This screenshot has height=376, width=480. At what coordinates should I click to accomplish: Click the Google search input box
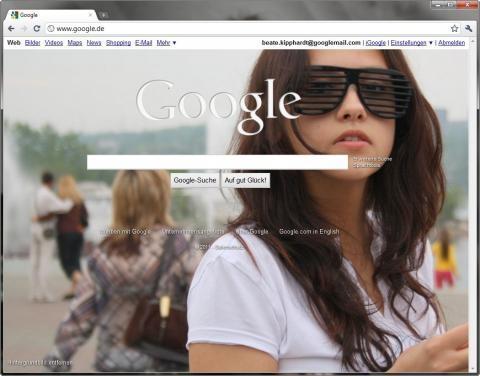pos(217,162)
